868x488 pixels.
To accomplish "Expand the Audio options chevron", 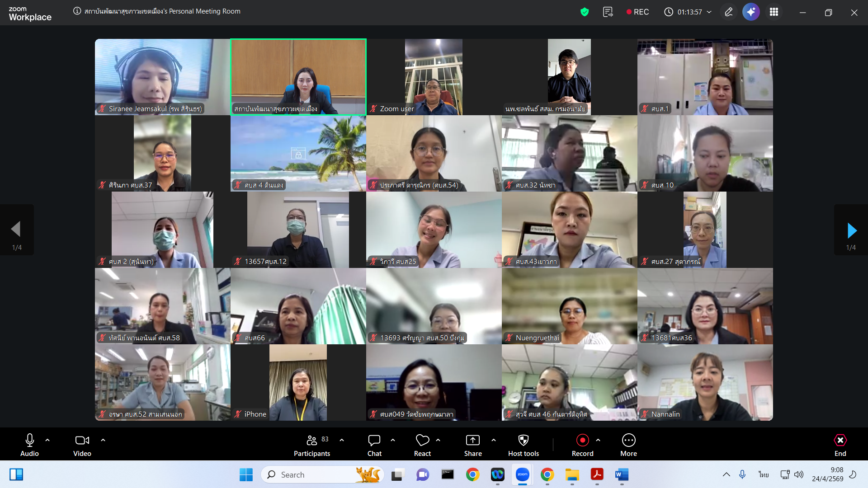I will [x=47, y=440].
